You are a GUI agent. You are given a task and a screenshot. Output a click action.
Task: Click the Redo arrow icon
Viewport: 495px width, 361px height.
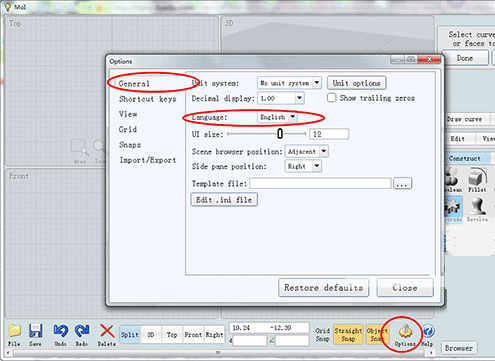tap(82, 331)
